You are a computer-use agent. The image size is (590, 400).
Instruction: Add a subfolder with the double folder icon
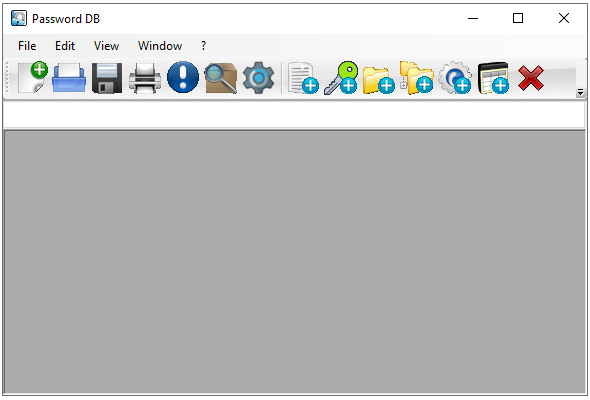click(417, 78)
